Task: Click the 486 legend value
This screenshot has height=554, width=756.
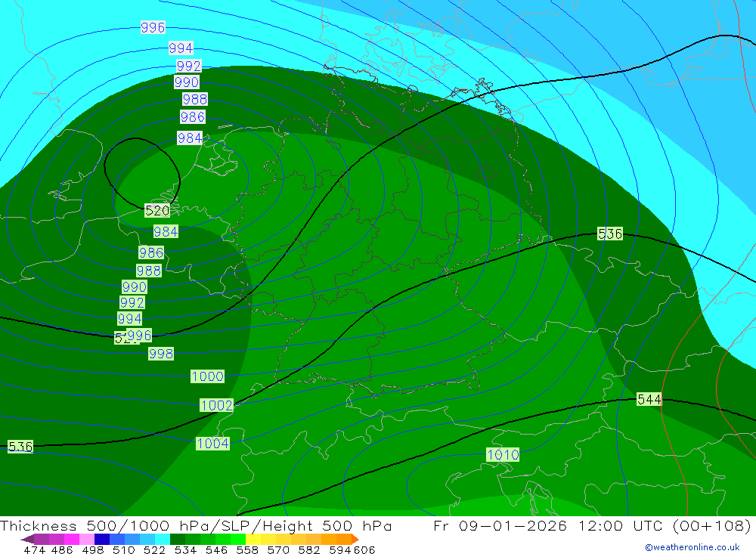Action: pyautogui.click(x=62, y=550)
